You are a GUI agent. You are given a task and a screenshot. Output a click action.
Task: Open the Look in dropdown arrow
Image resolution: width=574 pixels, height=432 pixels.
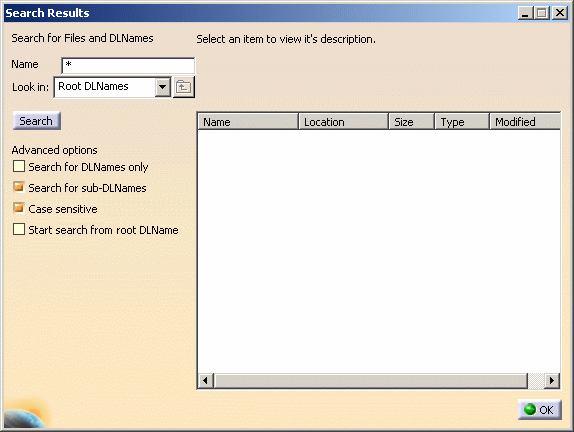162,87
